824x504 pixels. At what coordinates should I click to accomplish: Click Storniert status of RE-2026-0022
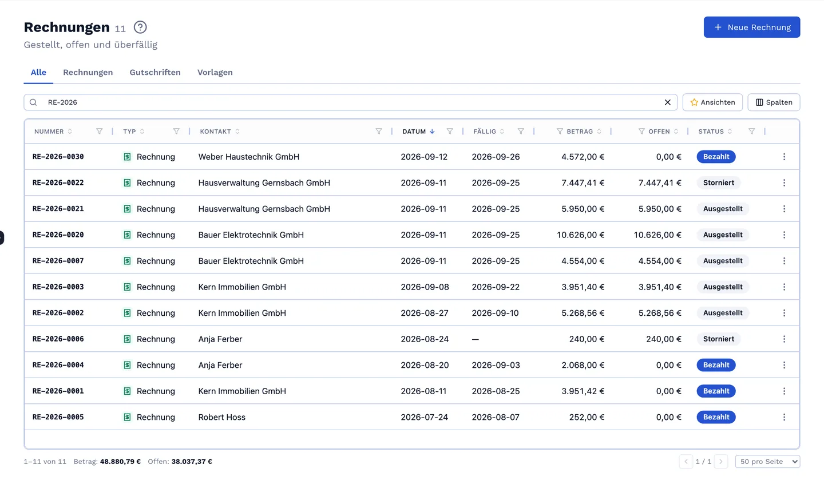tap(718, 183)
